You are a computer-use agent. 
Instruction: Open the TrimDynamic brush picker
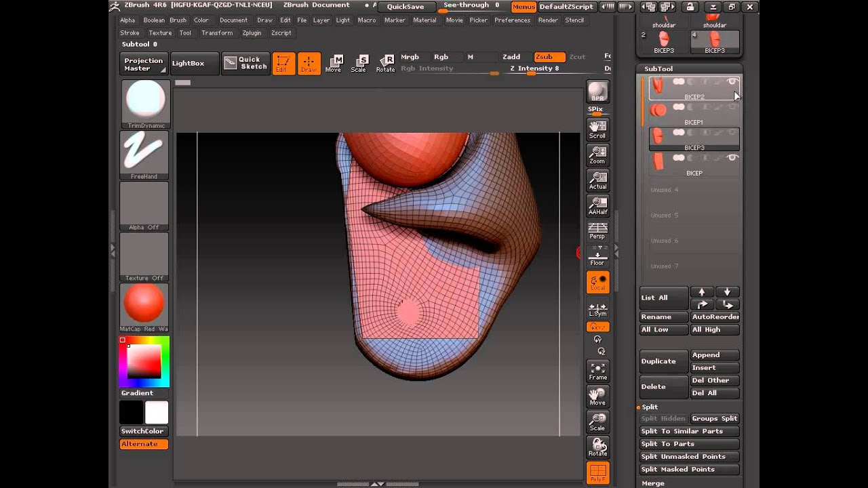tap(144, 104)
